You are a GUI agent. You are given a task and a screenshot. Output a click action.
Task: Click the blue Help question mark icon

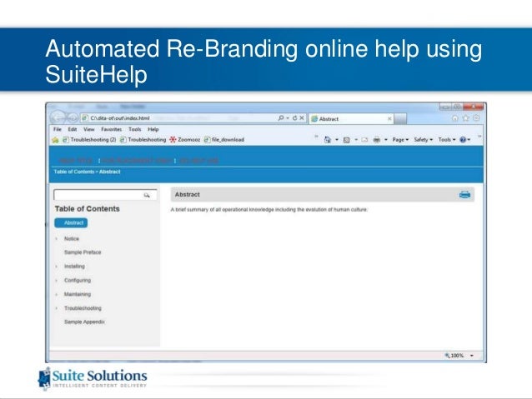463,140
